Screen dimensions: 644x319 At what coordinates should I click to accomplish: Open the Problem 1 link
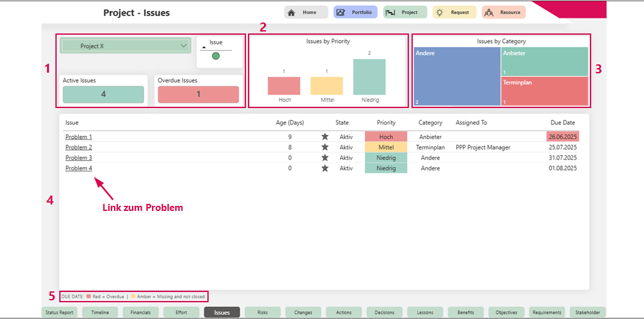click(79, 137)
